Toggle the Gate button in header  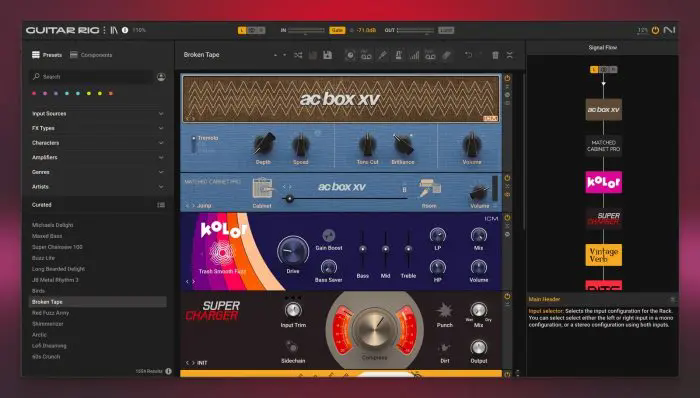pyautogui.click(x=337, y=30)
